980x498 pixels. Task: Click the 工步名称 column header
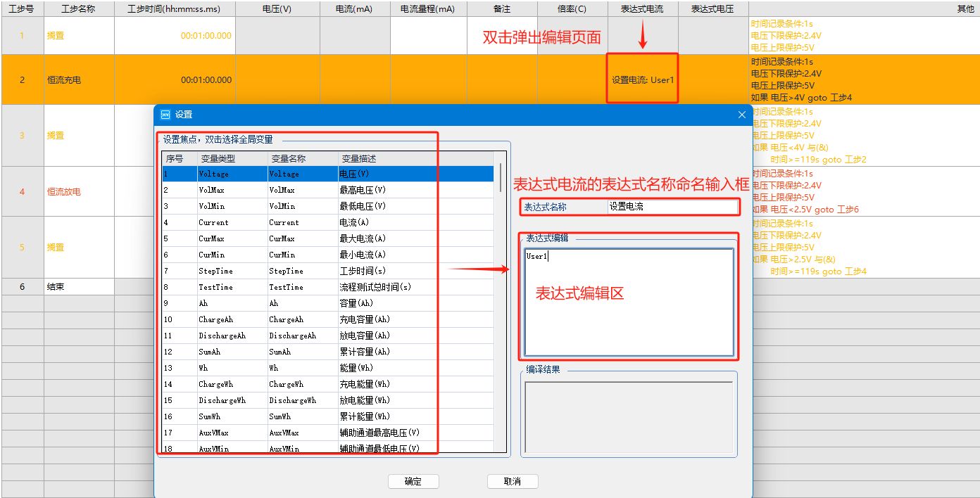coord(79,8)
